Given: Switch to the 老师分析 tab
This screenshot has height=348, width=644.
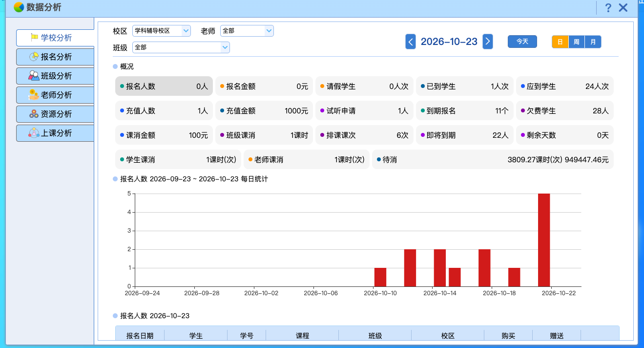Looking at the screenshot, I should point(55,95).
